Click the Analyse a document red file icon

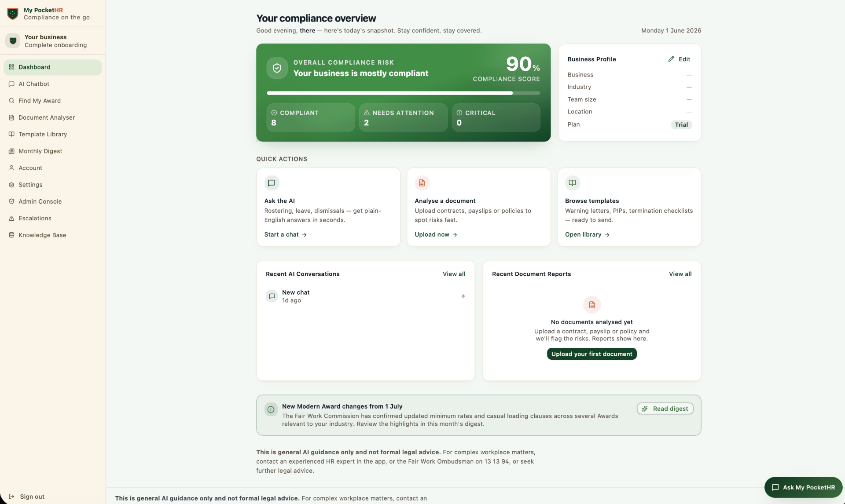point(422,183)
